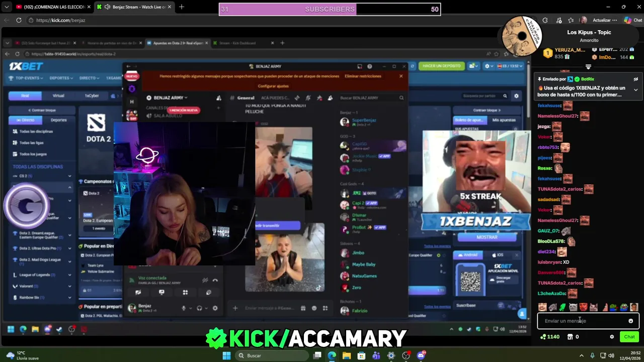Deafen headphones in Discord user panel
The height and width of the screenshot is (362, 644).
(x=199, y=308)
